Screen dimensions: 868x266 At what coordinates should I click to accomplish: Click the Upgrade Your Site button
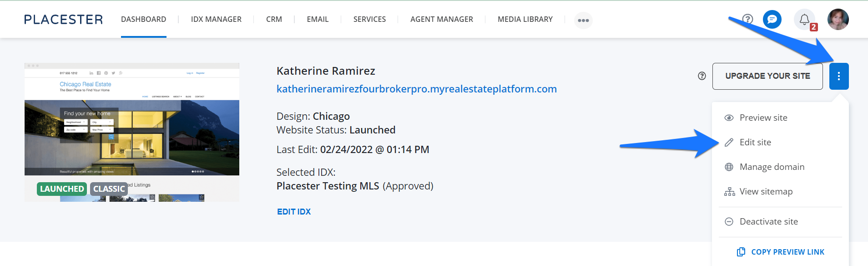(767, 76)
